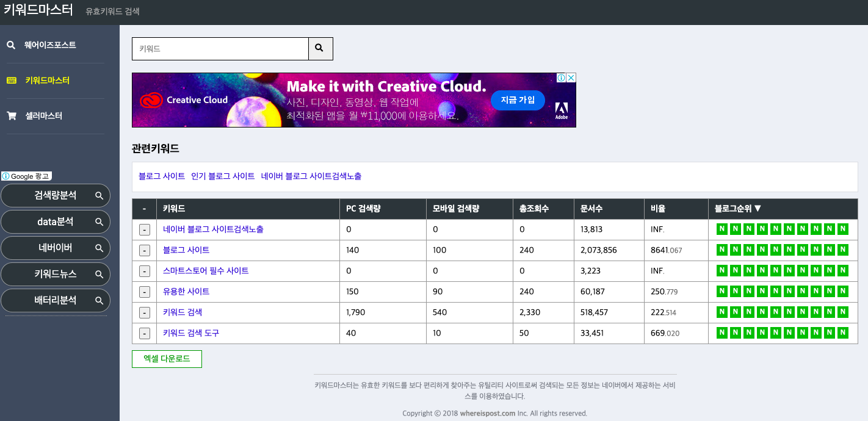Click the minus column header

point(144,209)
